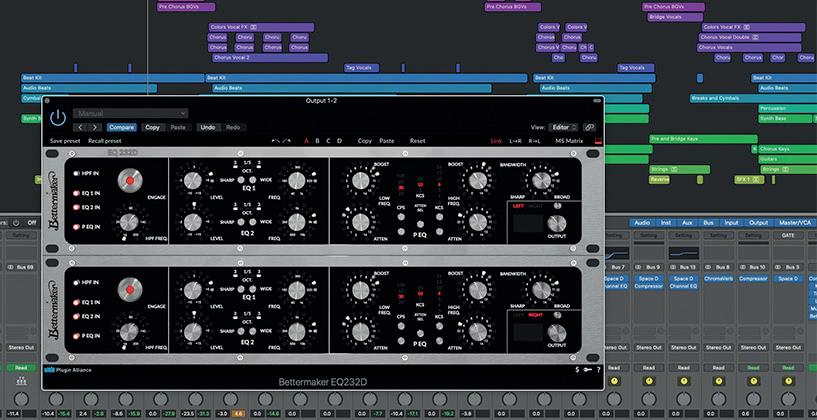
Task: Adjust the top unit BANDWIDTH knob
Action: (541, 180)
